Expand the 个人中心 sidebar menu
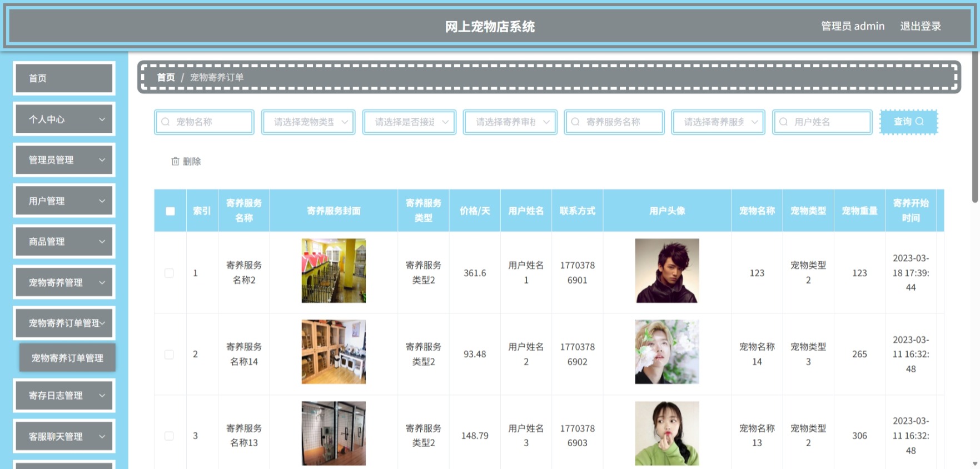 [x=64, y=119]
